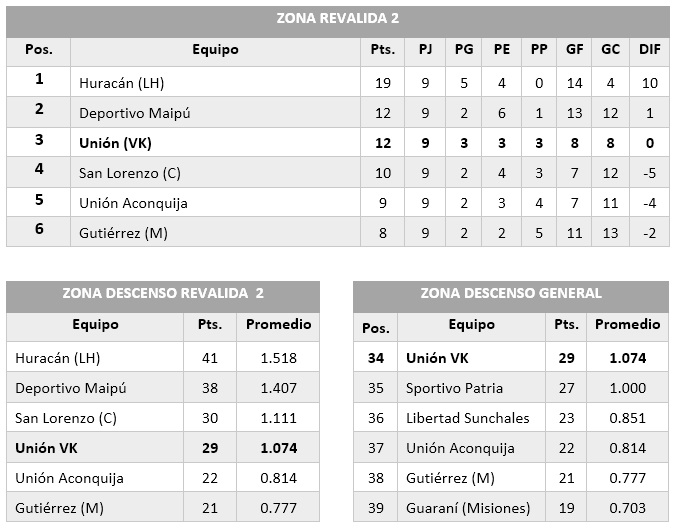The width and height of the screenshot is (677, 529).
Task: Select the 1.000 promedio value
Action: 628,388
